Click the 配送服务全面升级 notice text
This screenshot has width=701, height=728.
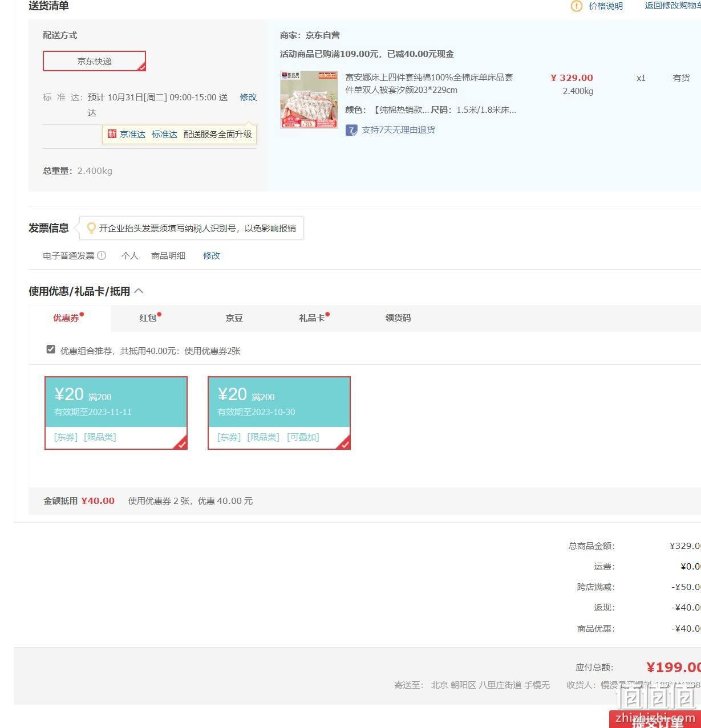pos(218,135)
